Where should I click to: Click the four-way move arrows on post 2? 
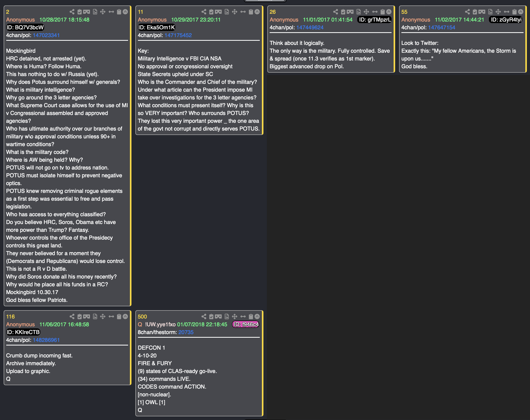pos(103,12)
